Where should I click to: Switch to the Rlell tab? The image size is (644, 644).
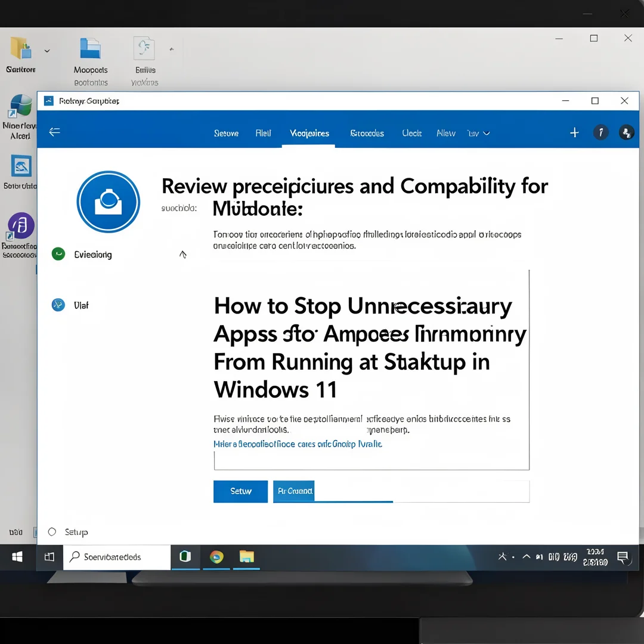264,133
